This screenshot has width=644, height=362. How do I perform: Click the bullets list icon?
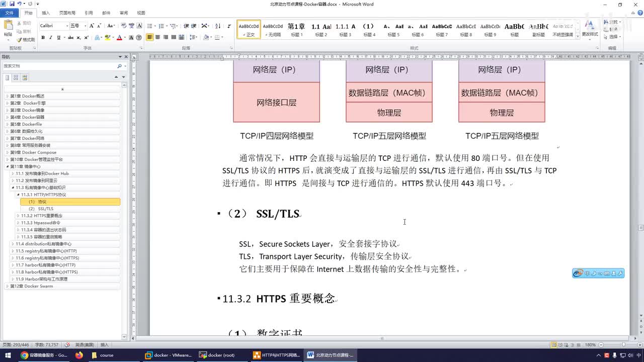tap(150, 26)
